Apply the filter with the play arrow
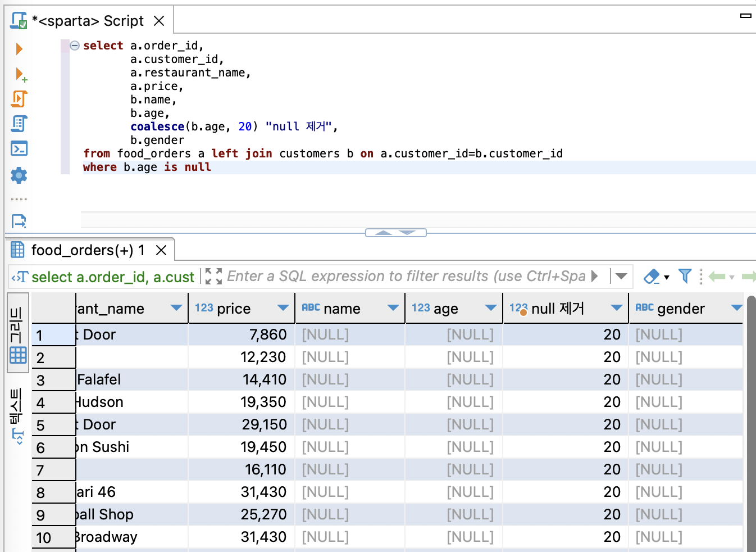 tap(595, 276)
